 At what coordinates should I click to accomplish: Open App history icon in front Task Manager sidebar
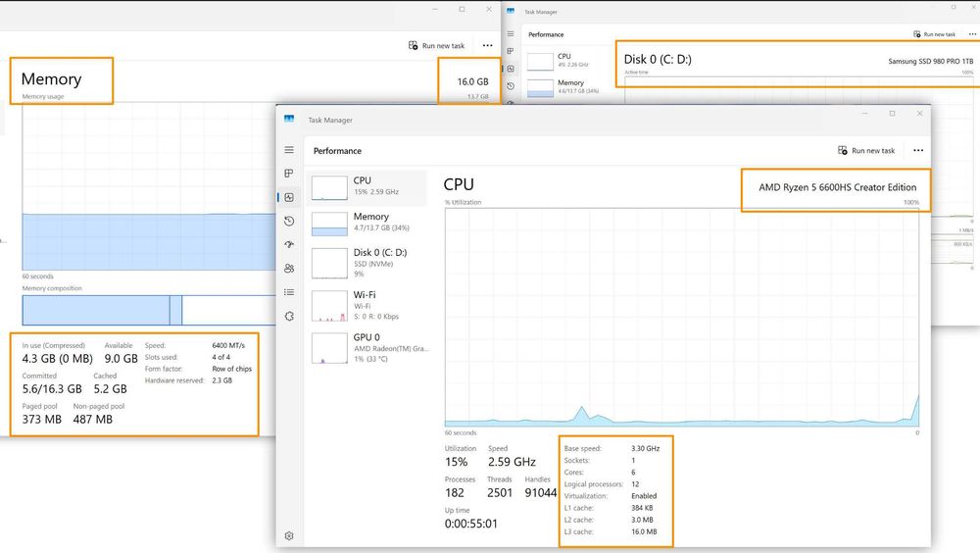(289, 221)
